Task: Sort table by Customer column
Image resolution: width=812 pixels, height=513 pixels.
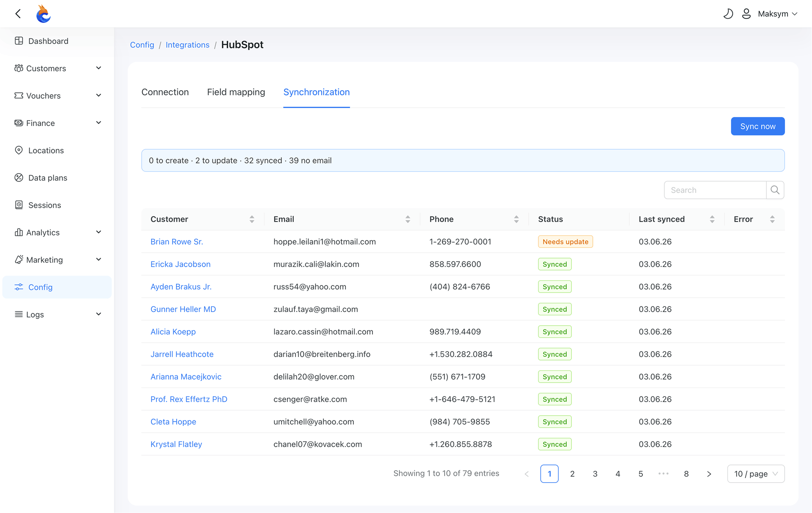Action: coord(252,219)
